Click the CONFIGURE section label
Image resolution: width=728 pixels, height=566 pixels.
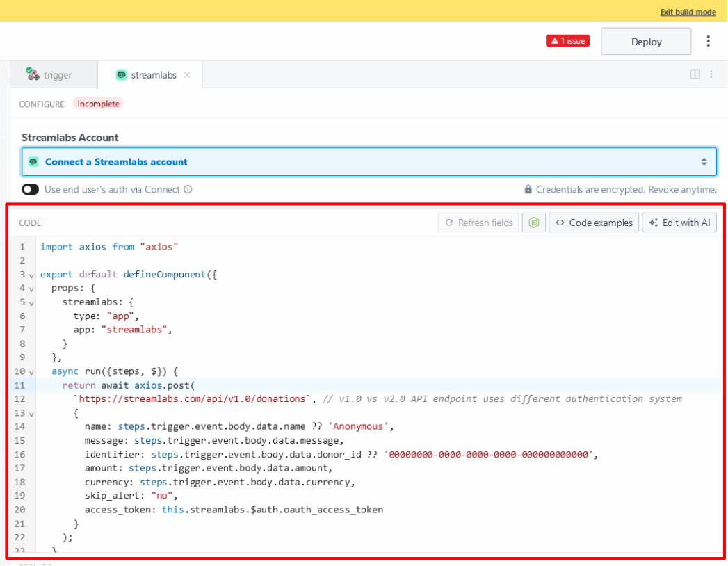(x=41, y=104)
